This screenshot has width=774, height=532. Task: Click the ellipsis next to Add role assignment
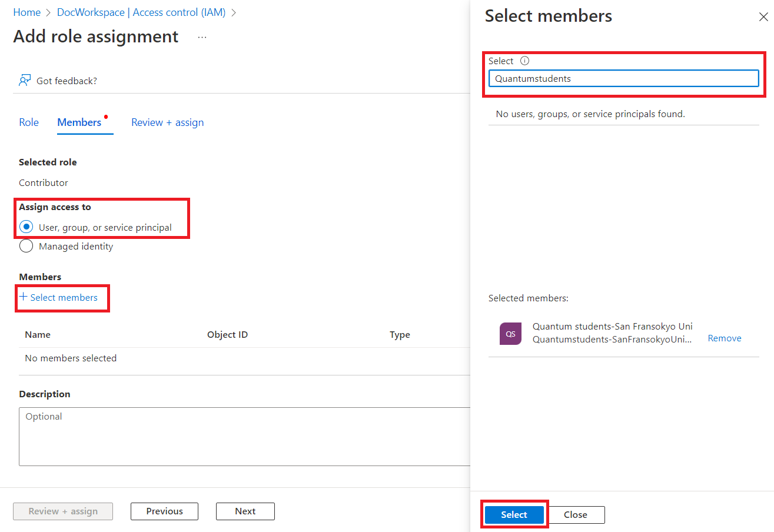pos(202,36)
